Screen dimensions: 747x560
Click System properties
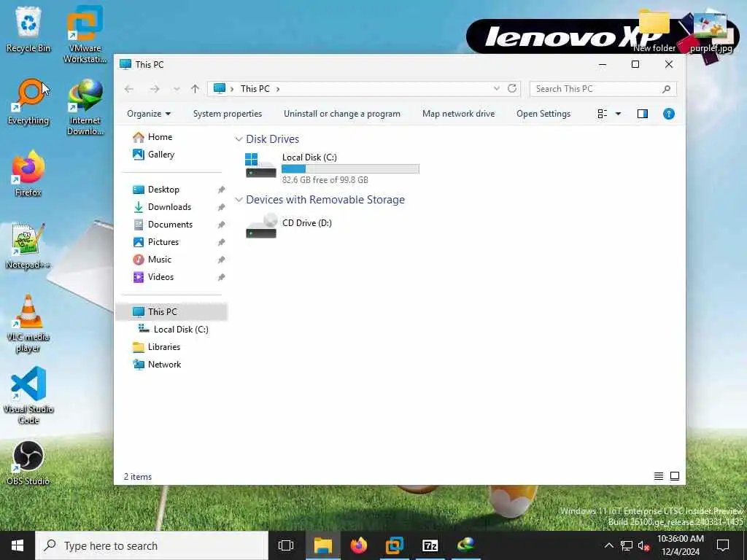click(228, 114)
